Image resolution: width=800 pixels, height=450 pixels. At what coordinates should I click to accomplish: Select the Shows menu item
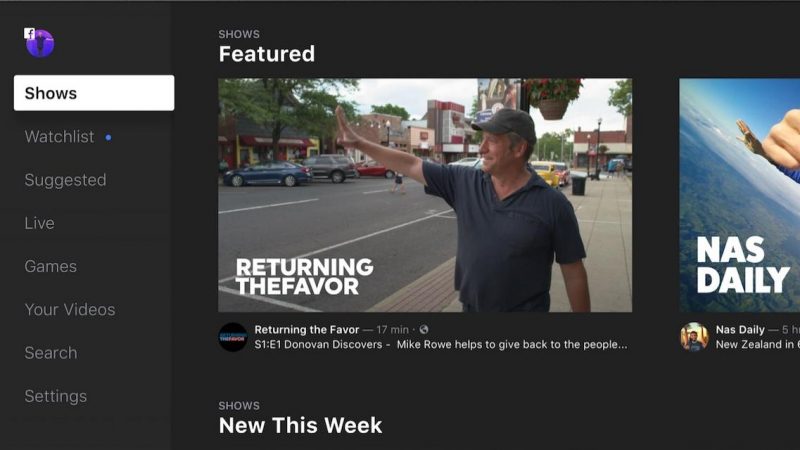(x=94, y=93)
